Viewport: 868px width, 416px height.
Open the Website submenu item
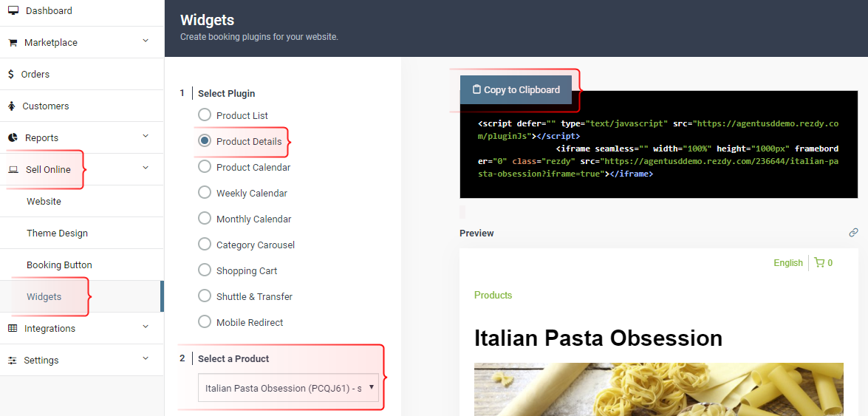coord(82,201)
